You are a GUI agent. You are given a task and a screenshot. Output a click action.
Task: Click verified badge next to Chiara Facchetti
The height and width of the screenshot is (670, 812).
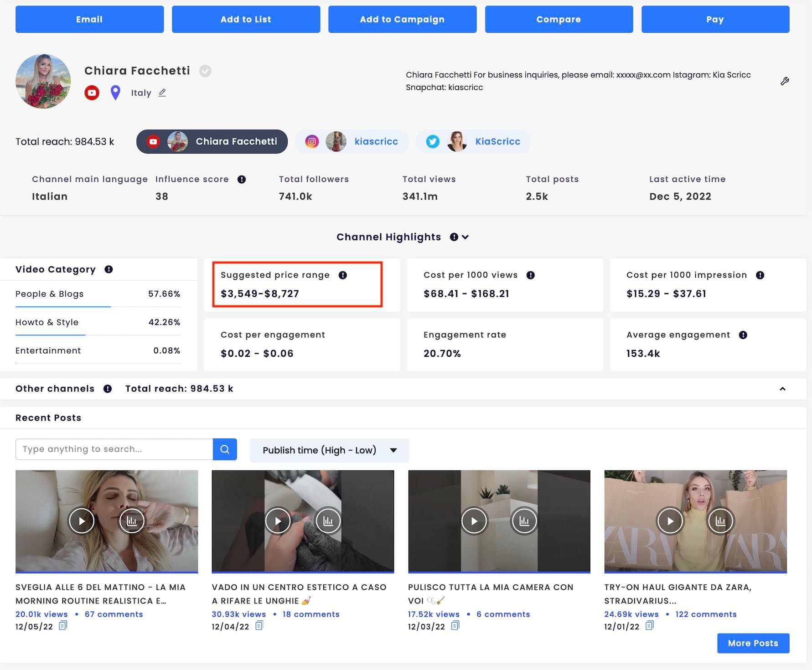click(205, 71)
